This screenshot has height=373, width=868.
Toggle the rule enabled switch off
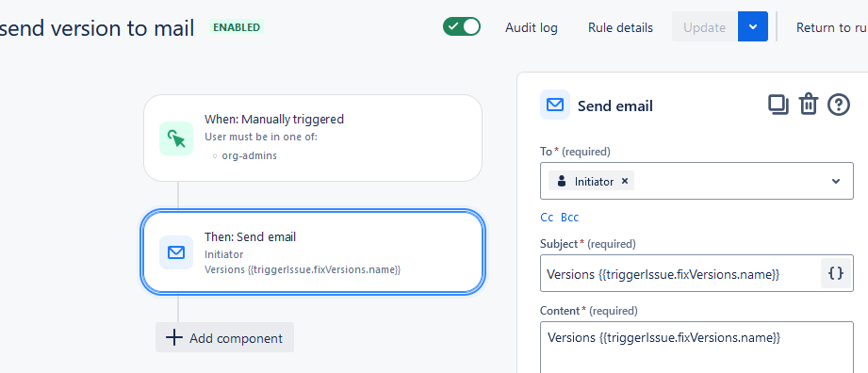(462, 26)
